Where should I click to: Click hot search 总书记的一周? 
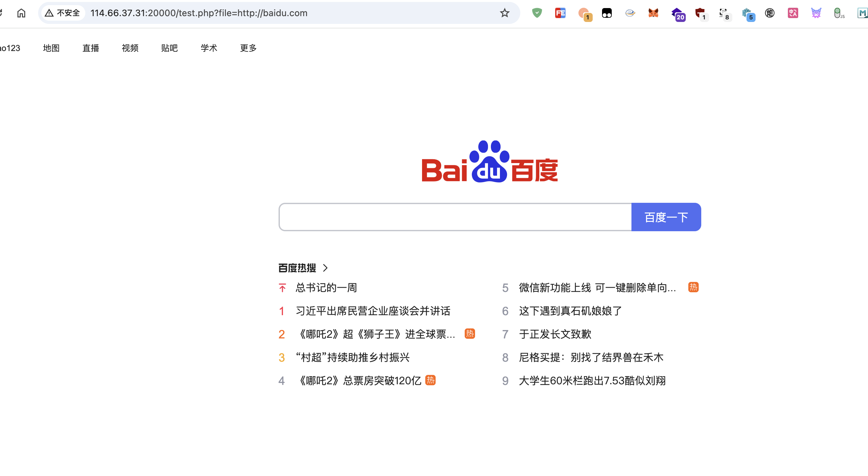(x=326, y=288)
